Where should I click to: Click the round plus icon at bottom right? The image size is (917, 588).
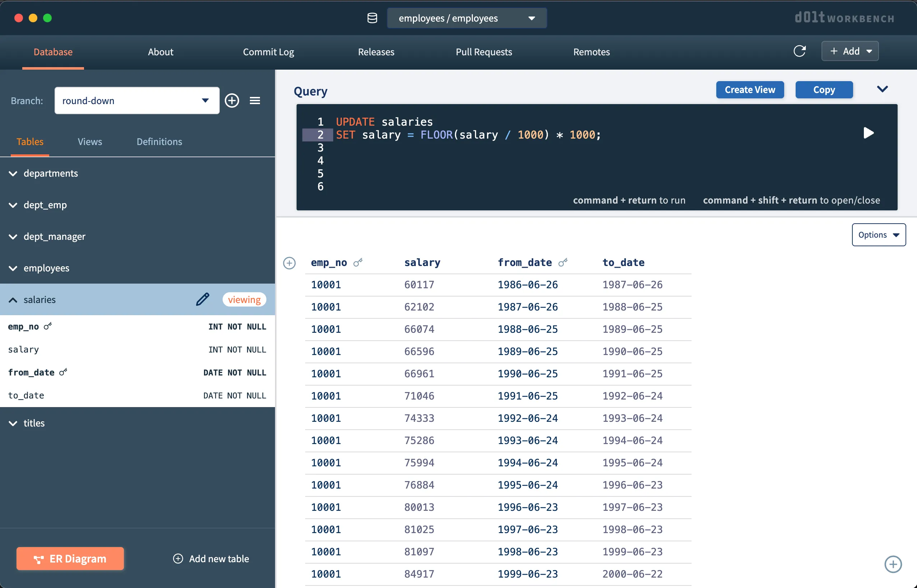tap(893, 564)
